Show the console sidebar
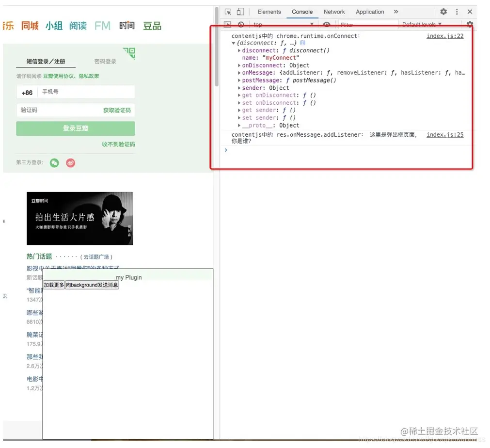 (x=227, y=24)
